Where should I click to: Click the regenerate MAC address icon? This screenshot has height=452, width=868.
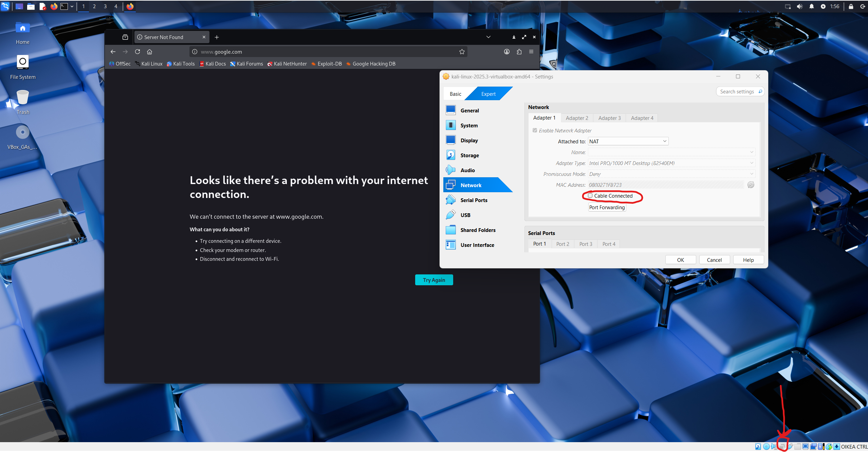tap(751, 185)
